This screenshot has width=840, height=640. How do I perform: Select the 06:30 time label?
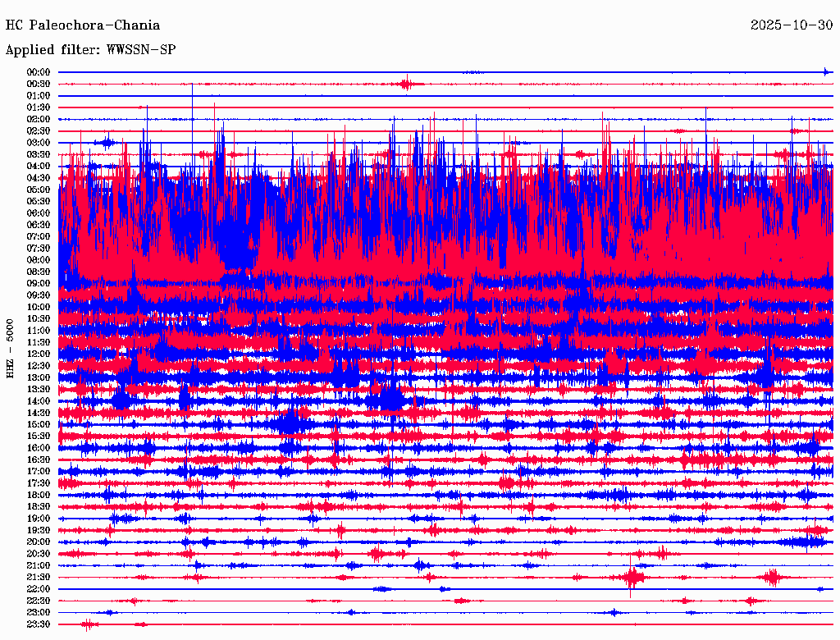point(39,225)
